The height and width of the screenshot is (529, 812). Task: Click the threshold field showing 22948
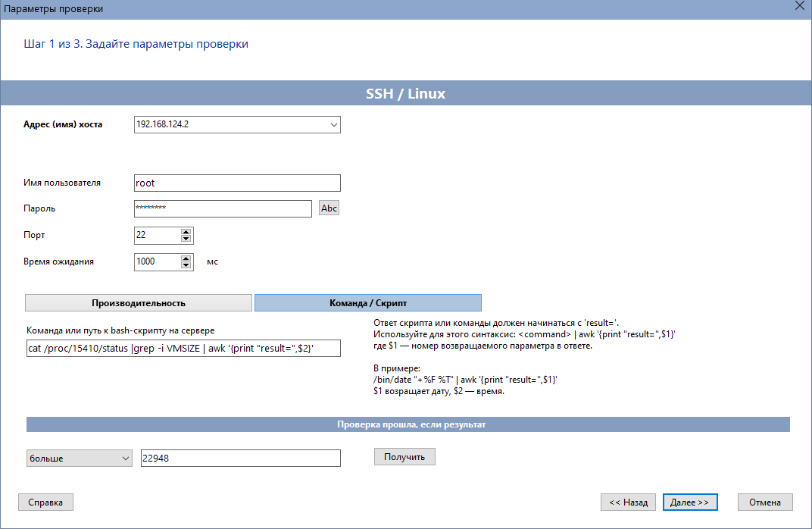(x=241, y=458)
